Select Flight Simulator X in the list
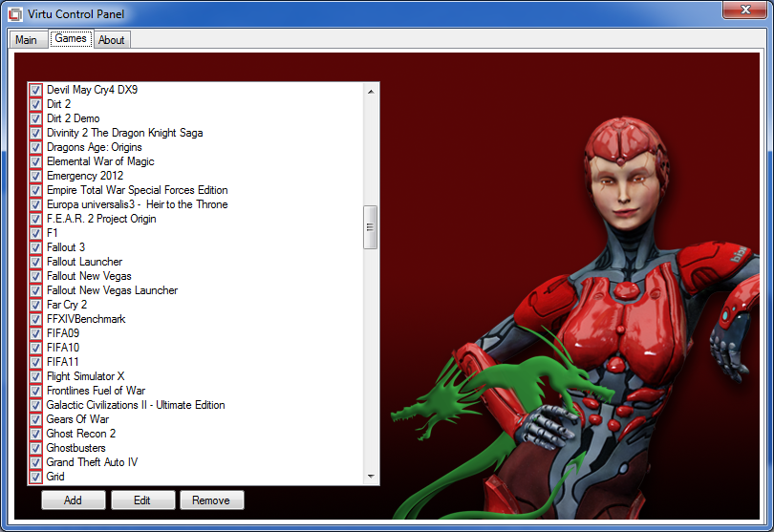This screenshot has height=532, width=774. 85,376
